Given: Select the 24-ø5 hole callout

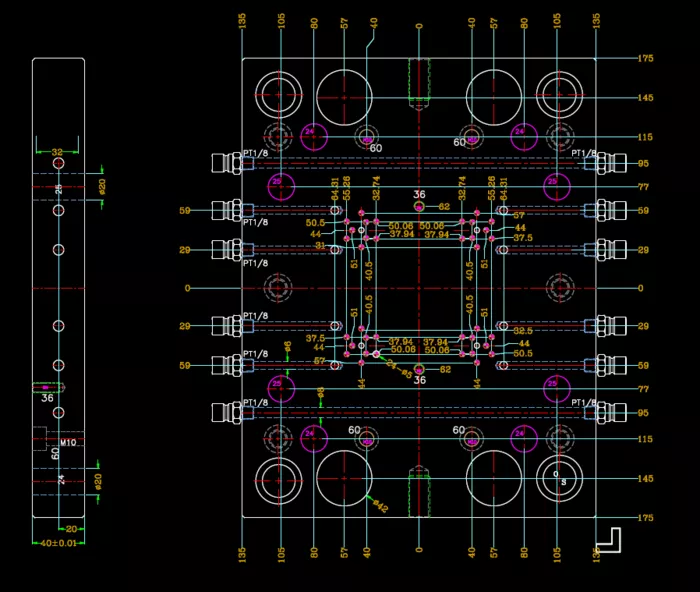Looking at the screenshot, I should pos(399,369).
